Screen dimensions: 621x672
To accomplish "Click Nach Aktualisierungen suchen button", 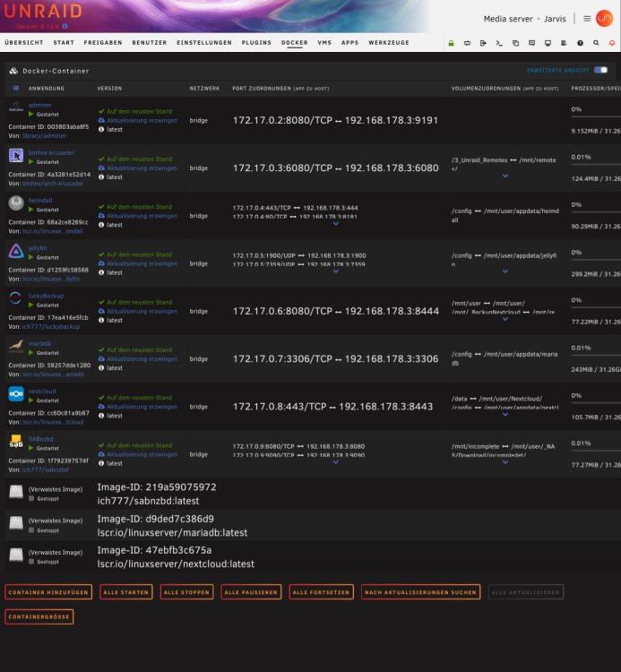I will tap(420, 592).
